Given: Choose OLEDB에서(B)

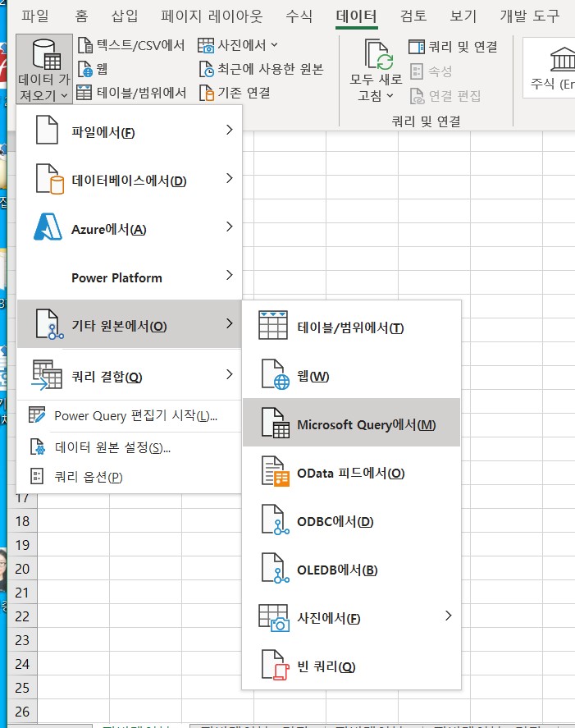Looking at the screenshot, I should pyautogui.click(x=352, y=569).
